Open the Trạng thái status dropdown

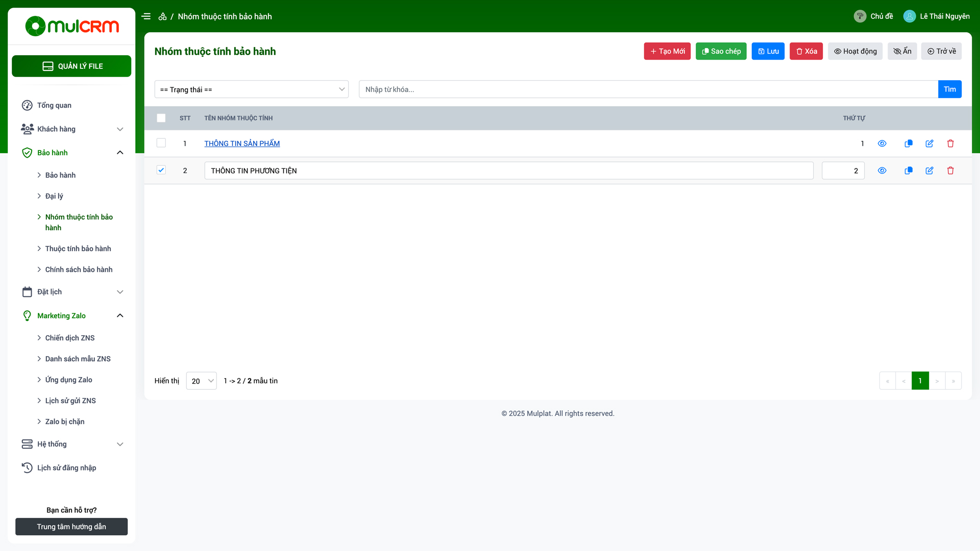252,89
